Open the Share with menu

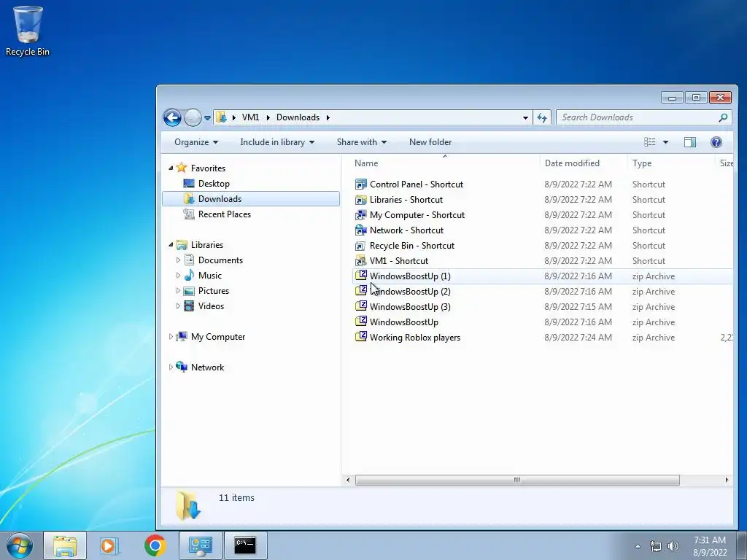pos(361,142)
